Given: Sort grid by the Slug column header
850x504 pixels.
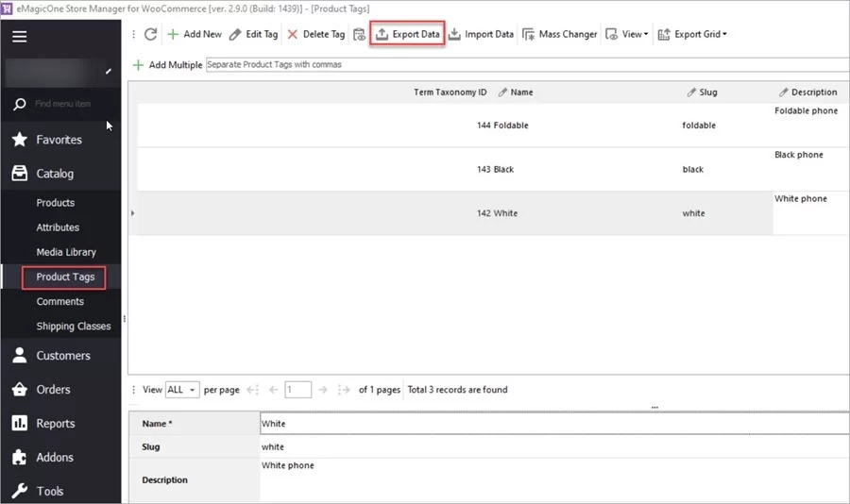Looking at the screenshot, I should [x=707, y=92].
